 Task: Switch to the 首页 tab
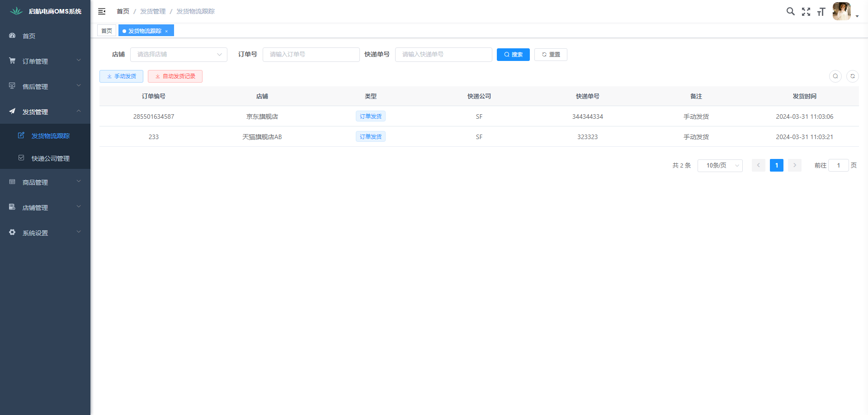point(107,31)
